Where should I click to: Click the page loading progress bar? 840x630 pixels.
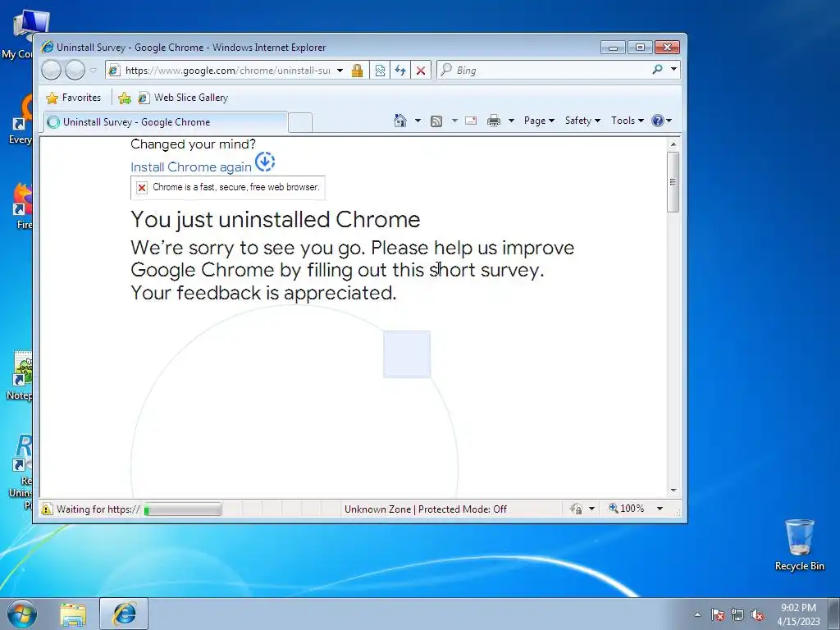(183, 509)
